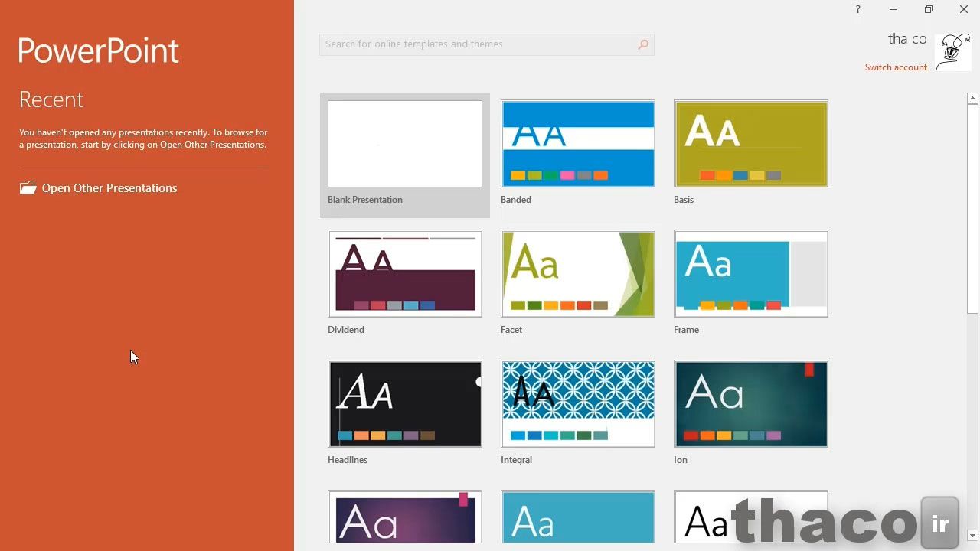This screenshot has height=551, width=980.
Task: Click the 'Recent' heading
Action: [51, 99]
